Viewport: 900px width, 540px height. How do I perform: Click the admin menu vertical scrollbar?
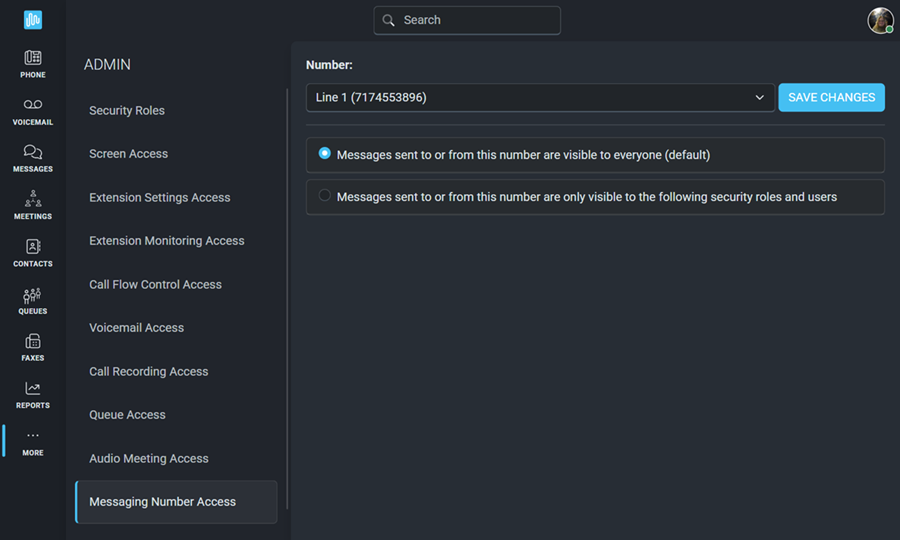tap(287, 298)
